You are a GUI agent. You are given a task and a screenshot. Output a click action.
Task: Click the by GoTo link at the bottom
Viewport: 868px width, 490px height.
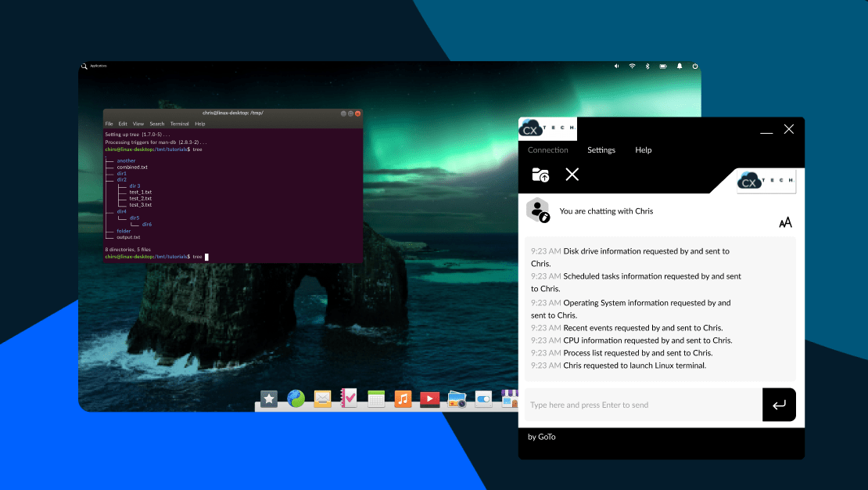pos(542,437)
